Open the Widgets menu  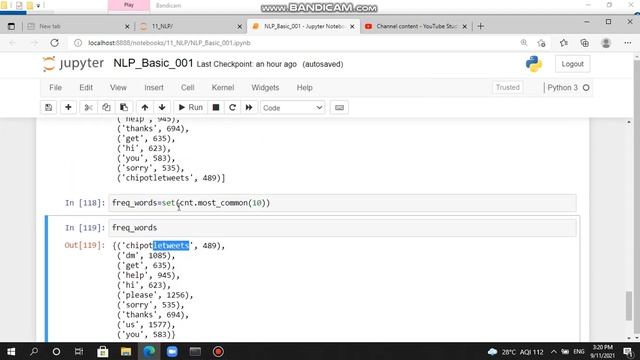(x=265, y=88)
